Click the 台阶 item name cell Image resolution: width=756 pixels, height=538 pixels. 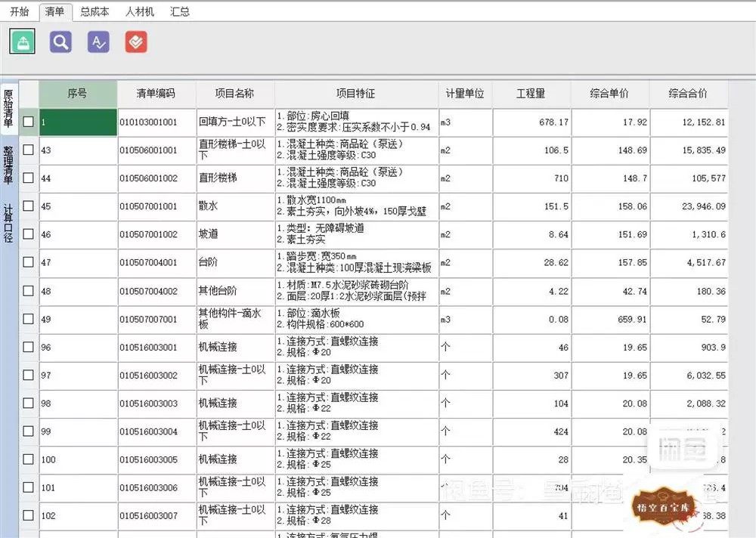click(235, 262)
